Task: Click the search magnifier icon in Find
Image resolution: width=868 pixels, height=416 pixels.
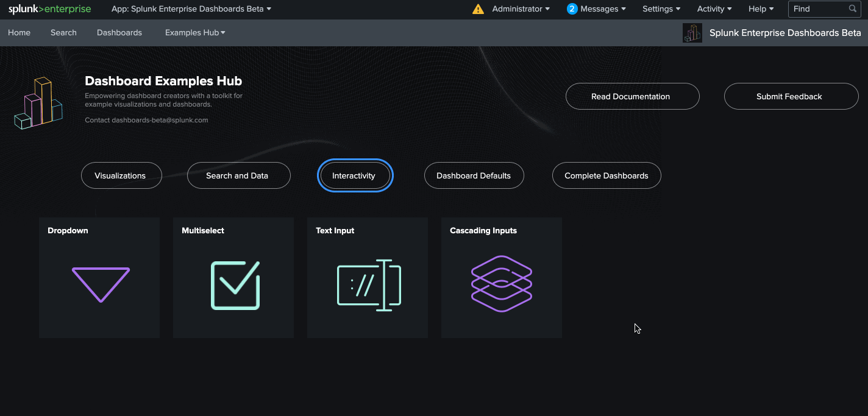Action: (x=853, y=9)
